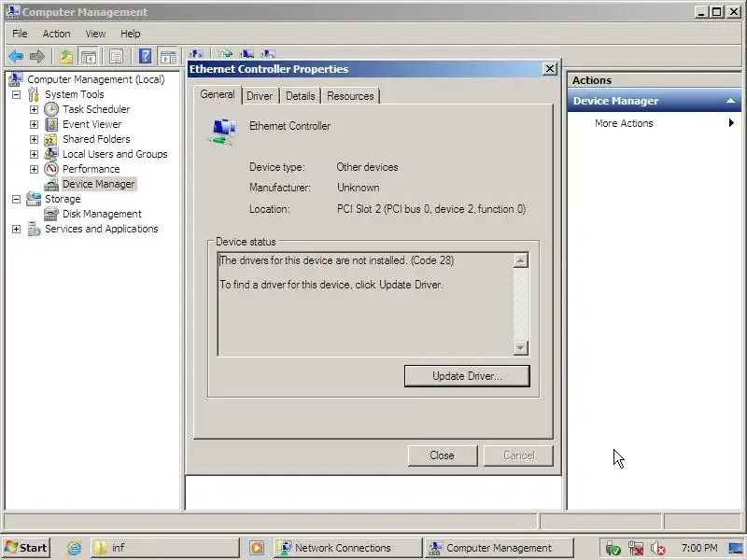Select System Tools in the console tree
Image resolution: width=747 pixels, height=560 pixels.
click(x=75, y=94)
